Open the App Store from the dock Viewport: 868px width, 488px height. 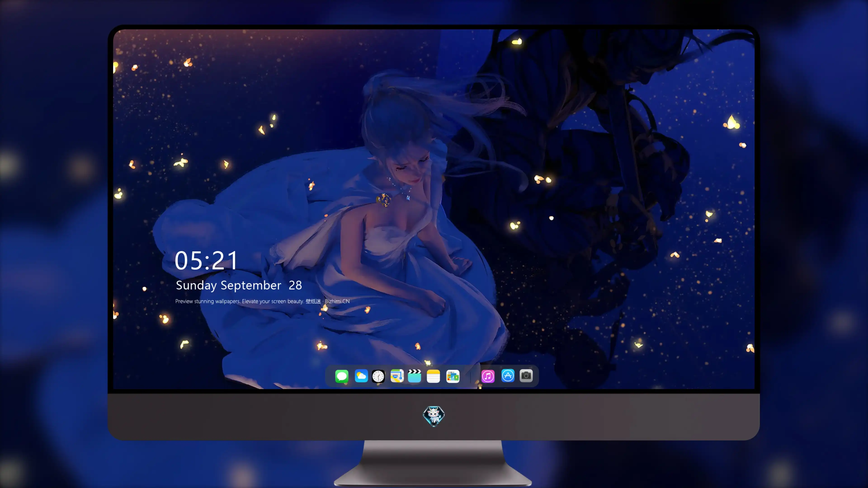pyautogui.click(x=508, y=376)
